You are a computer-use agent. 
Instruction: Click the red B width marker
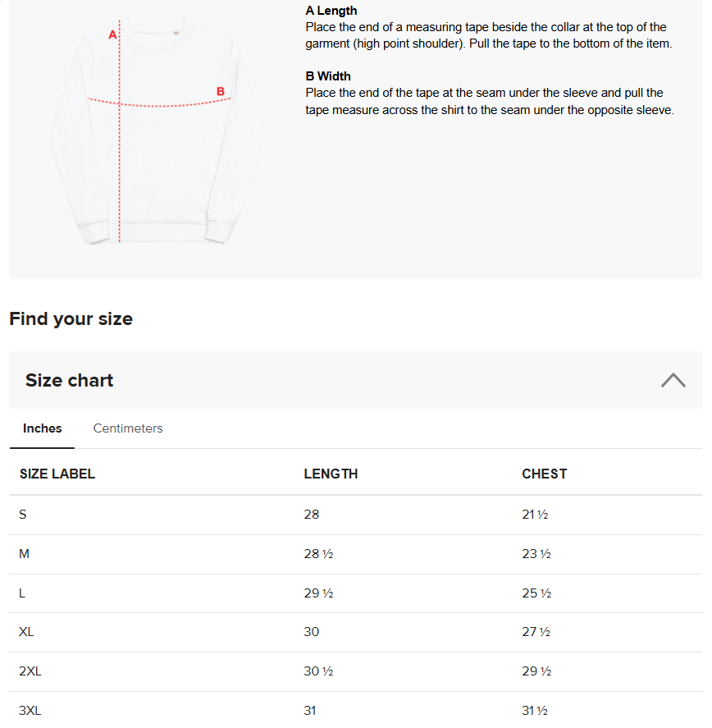click(220, 91)
